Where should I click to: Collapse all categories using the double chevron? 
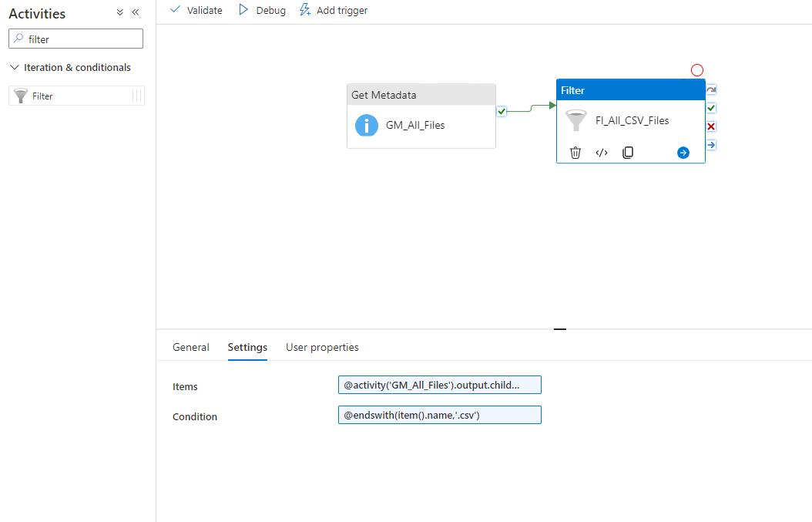[119, 12]
